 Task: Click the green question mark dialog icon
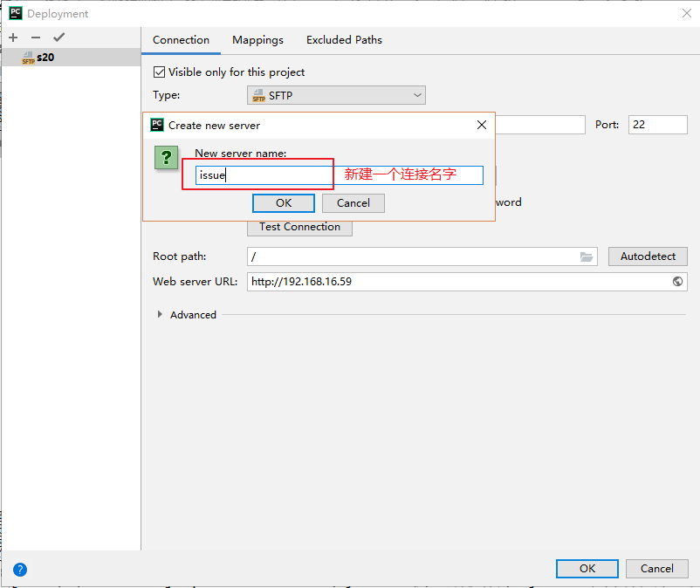pos(166,158)
